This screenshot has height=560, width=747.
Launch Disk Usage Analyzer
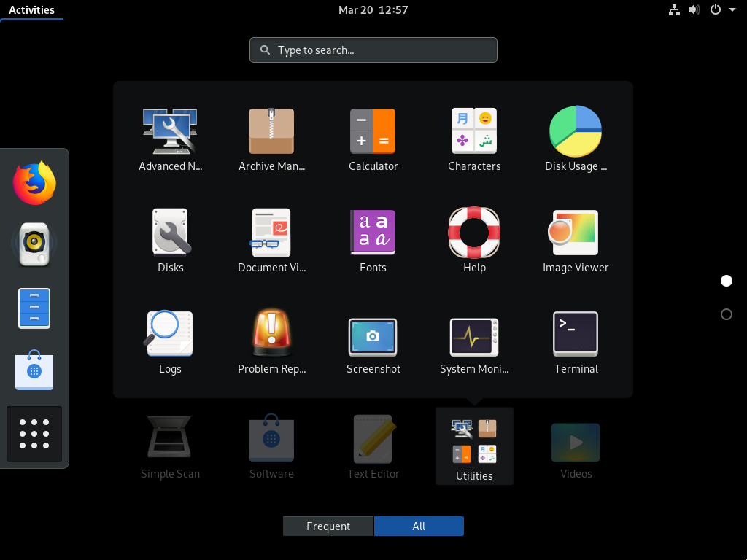point(576,139)
